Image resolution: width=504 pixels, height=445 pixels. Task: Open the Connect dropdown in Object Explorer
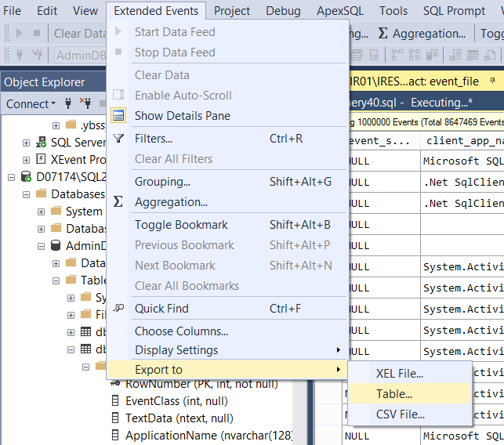point(31,104)
